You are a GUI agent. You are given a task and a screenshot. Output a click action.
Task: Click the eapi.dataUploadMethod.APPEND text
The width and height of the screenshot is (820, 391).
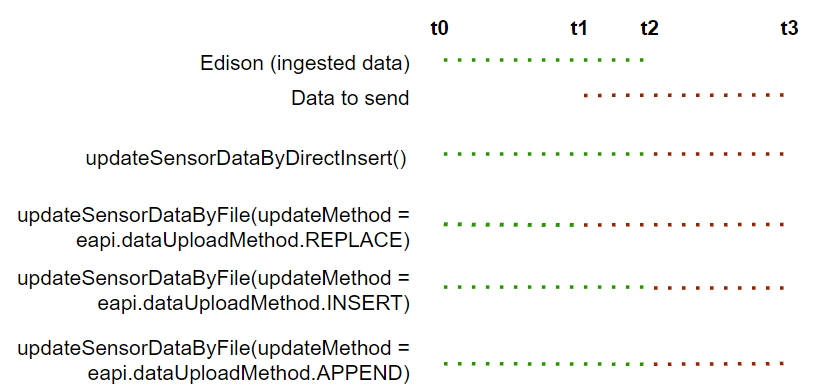click(x=248, y=374)
